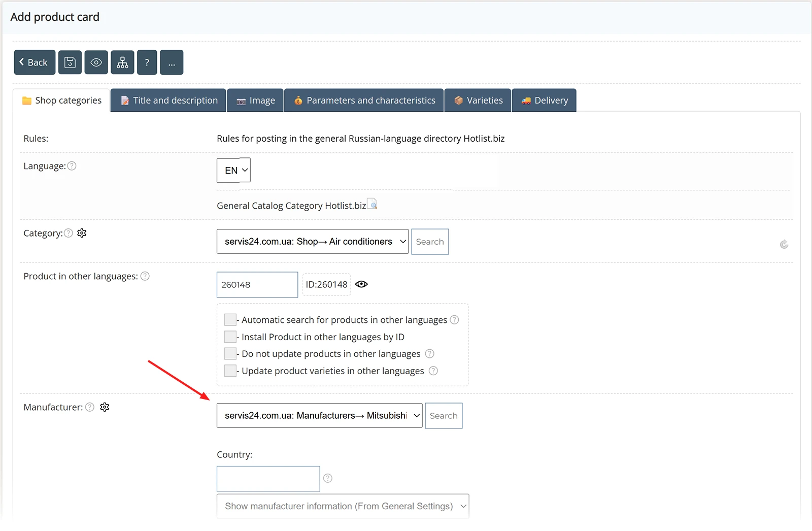Enable Automatic search for products in other languages
Image resolution: width=812 pixels, height=531 pixels.
coord(230,319)
